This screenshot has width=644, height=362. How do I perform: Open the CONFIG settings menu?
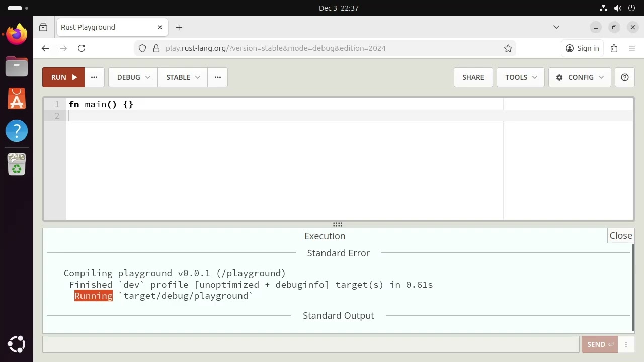coord(580,77)
